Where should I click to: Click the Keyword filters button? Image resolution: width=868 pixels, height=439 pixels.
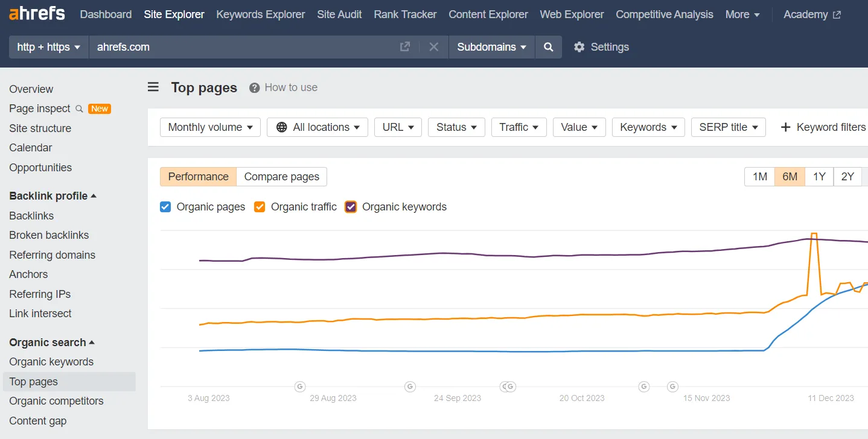click(823, 127)
